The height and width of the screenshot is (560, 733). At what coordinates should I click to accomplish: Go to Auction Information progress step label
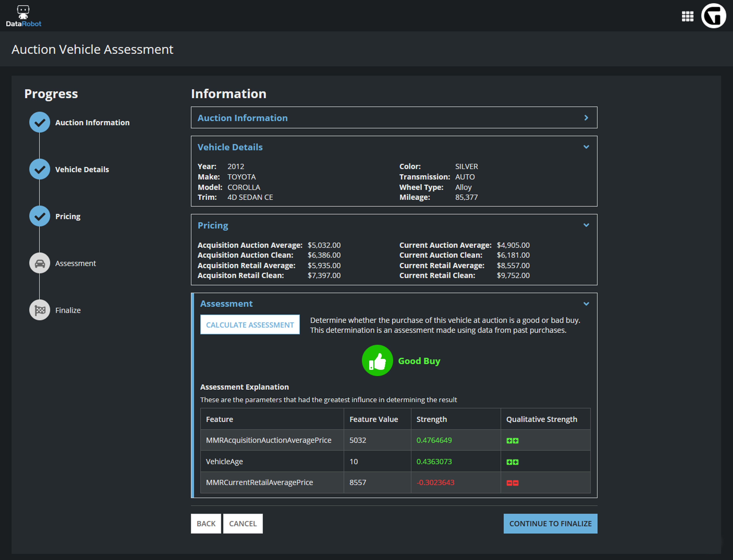tap(92, 123)
